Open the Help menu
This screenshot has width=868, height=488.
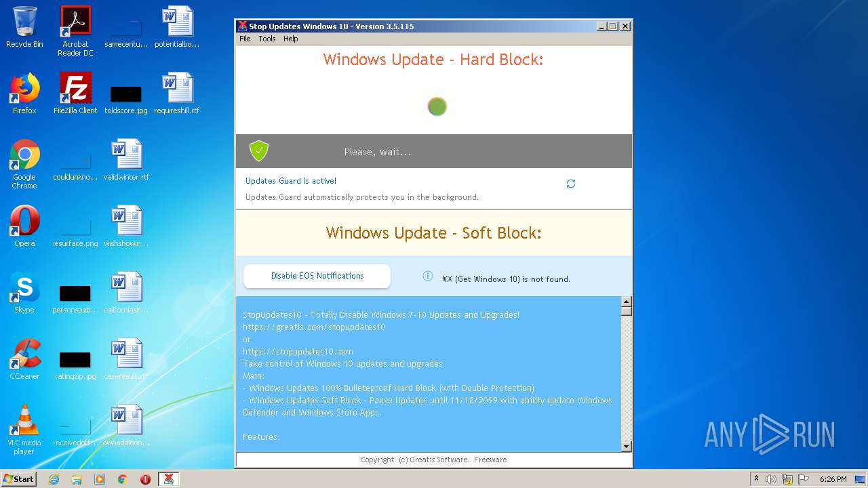tap(291, 39)
